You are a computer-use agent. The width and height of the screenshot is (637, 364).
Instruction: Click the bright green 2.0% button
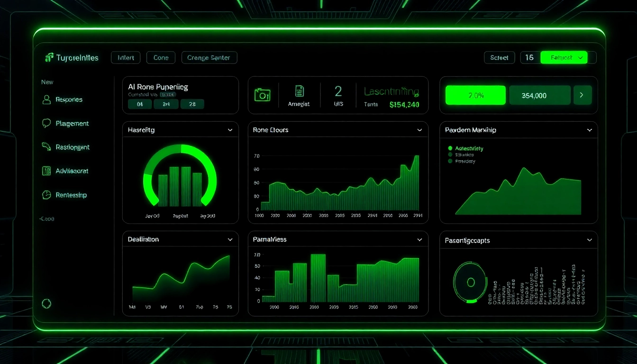pyautogui.click(x=475, y=95)
